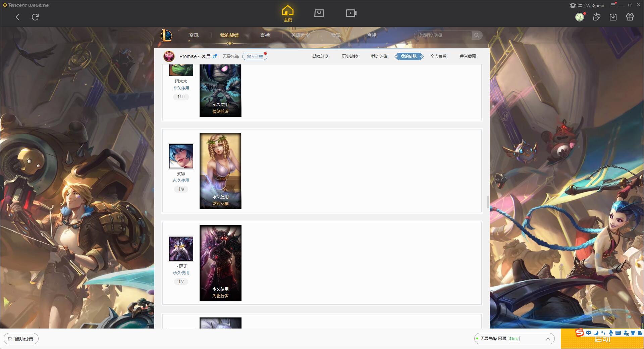Screen dimensions: 644x349
Task: Toggle the Sogou moon half-width icon
Action: point(596,333)
